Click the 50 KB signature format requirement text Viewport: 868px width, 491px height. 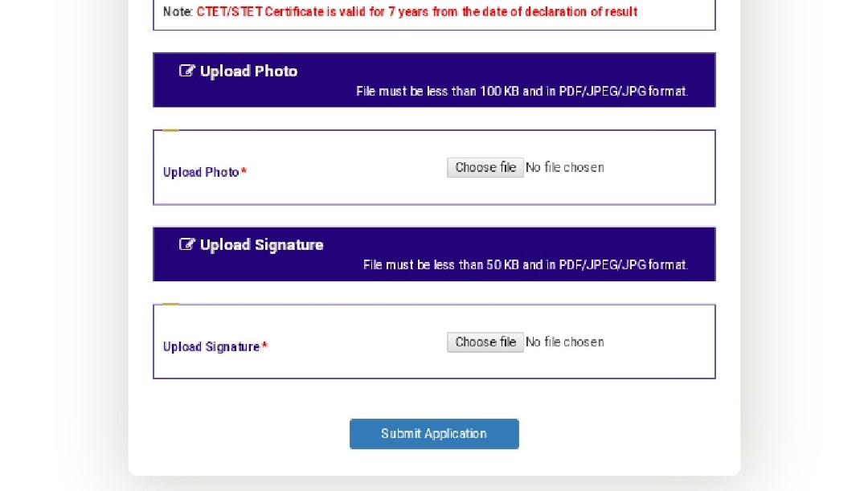click(526, 265)
